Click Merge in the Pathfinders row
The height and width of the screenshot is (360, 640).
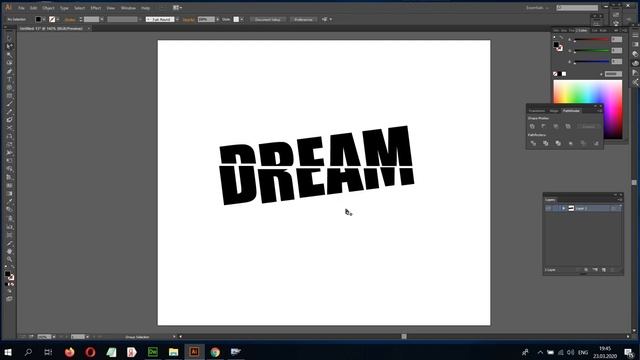click(x=558, y=143)
